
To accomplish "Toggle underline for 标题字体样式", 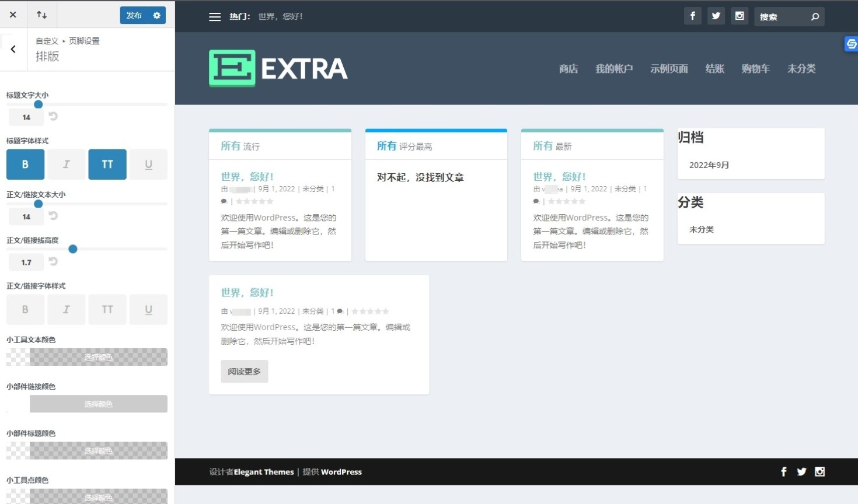I will (148, 164).
